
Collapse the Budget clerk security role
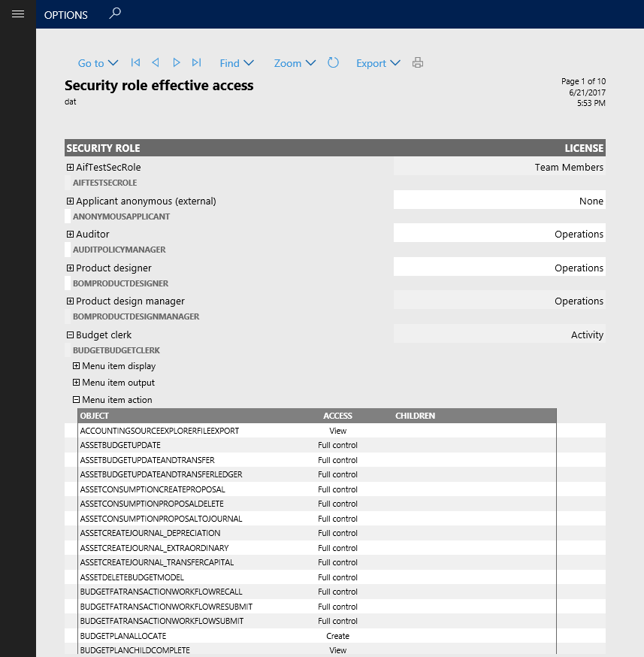[69, 335]
